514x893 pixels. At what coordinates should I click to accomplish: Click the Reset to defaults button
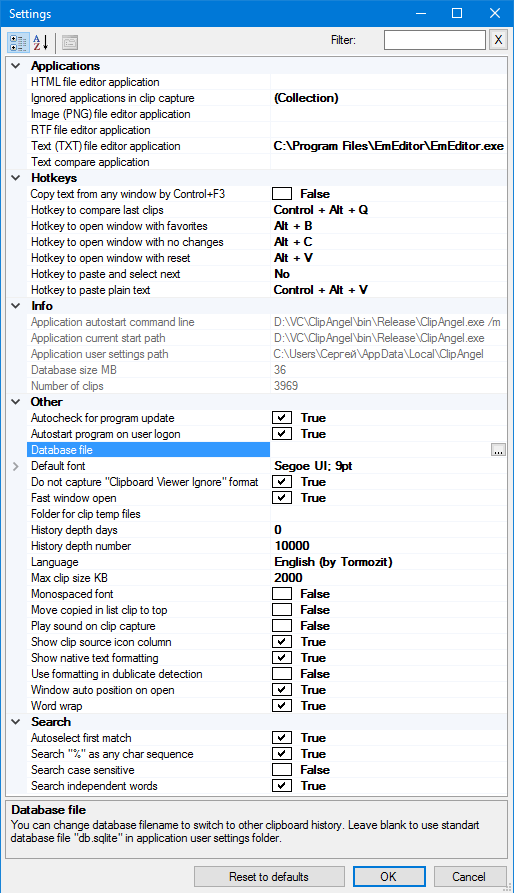269,876
